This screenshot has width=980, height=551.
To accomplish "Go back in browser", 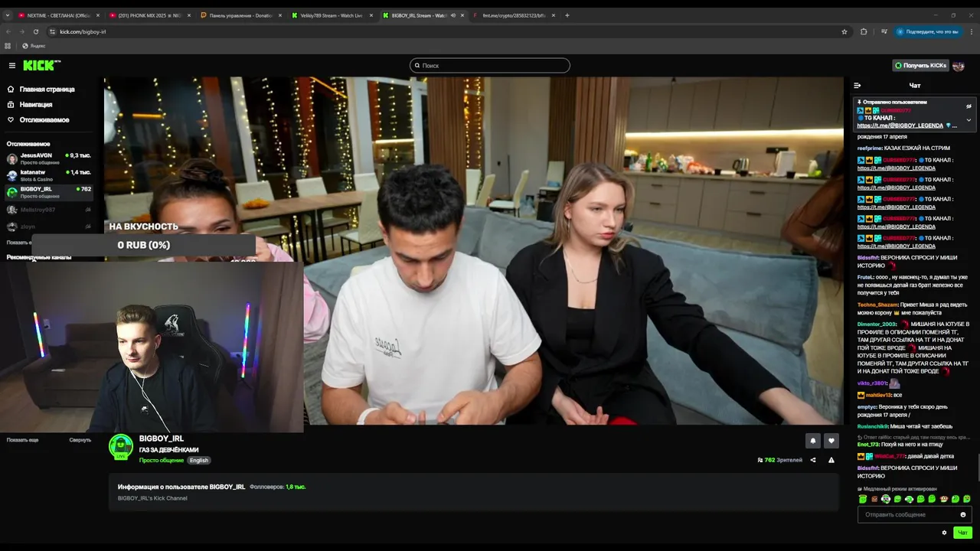I will point(8,31).
